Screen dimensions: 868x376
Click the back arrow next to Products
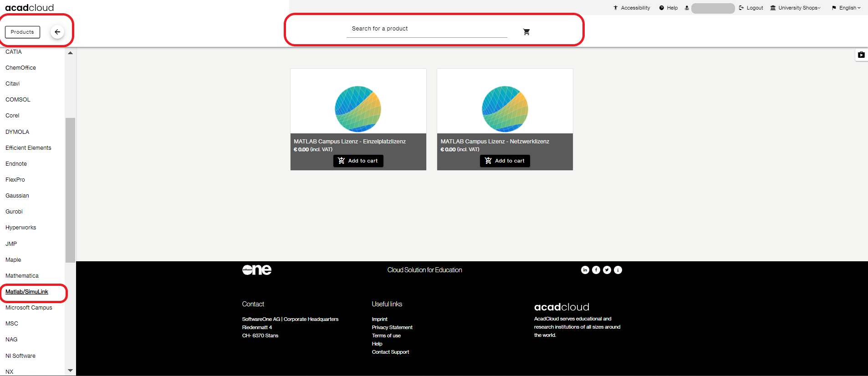[x=57, y=32]
